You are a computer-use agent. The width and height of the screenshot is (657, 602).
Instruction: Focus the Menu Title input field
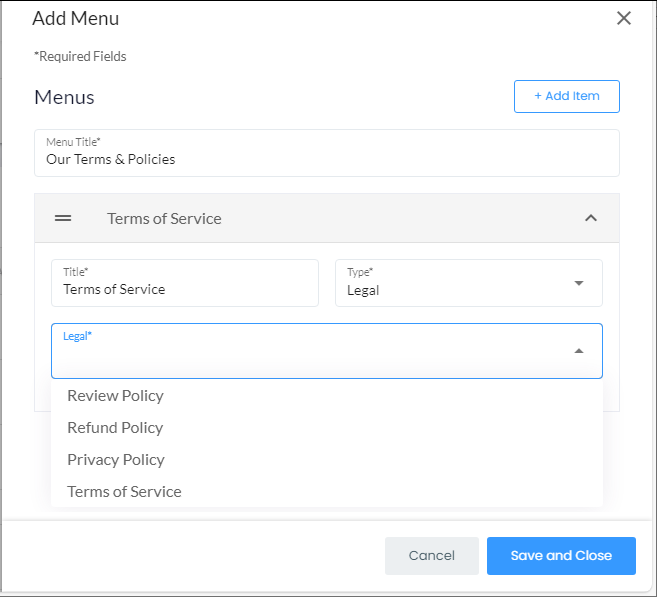click(327, 153)
